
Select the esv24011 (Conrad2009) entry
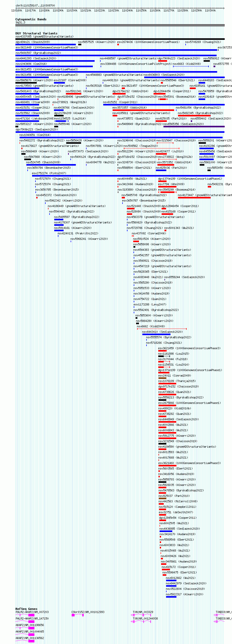[175, 376]
